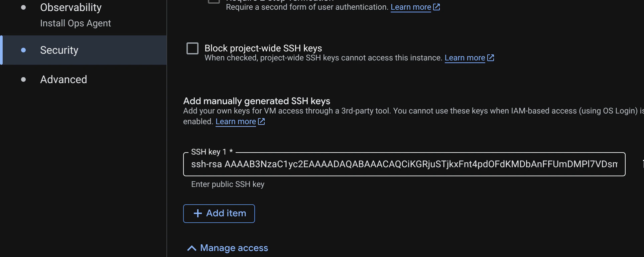
Task: Select Observability in the sidebar
Action: tap(71, 7)
